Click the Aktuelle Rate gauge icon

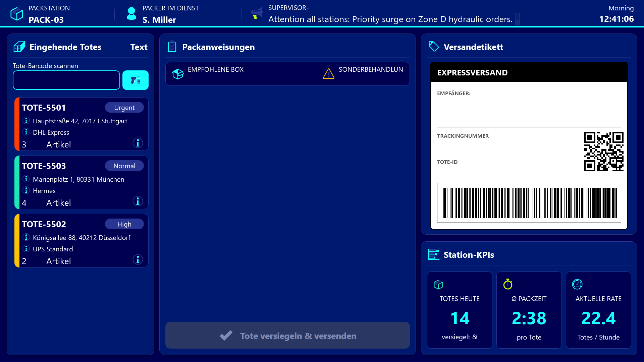pyautogui.click(x=577, y=284)
